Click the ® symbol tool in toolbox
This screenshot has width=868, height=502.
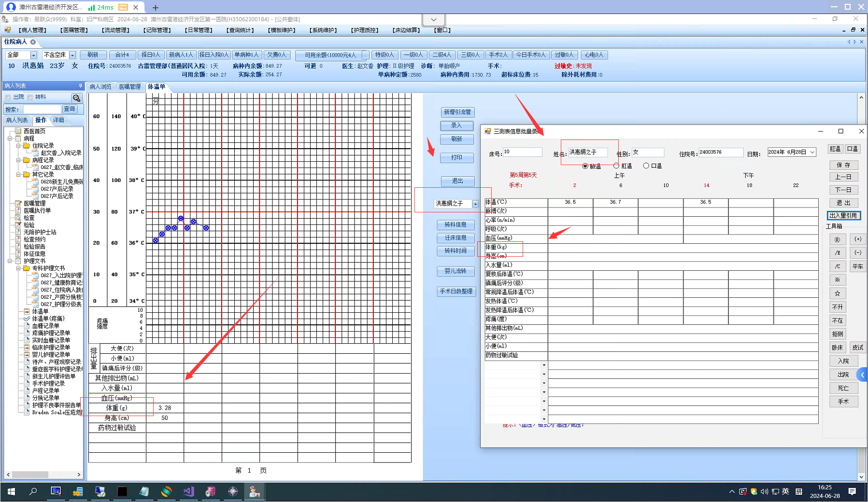pos(837,239)
